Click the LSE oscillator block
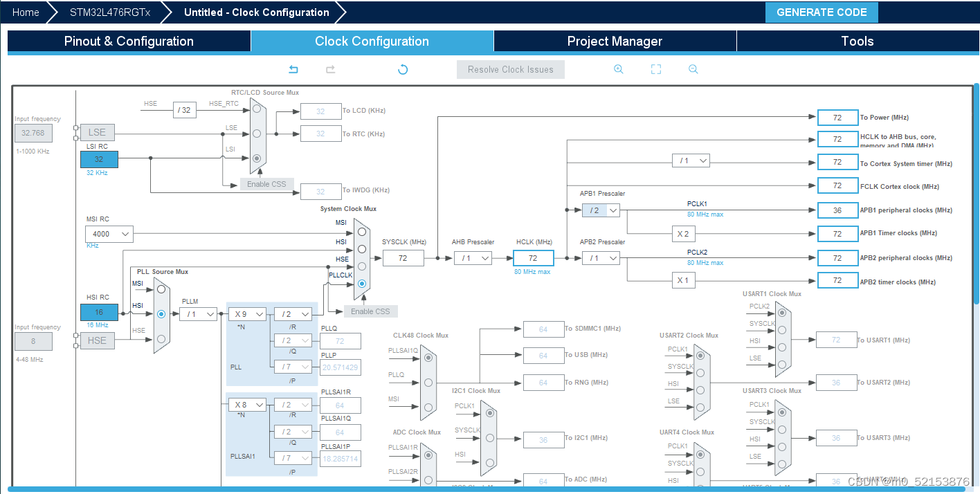This screenshot has width=980, height=494. (97, 132)
